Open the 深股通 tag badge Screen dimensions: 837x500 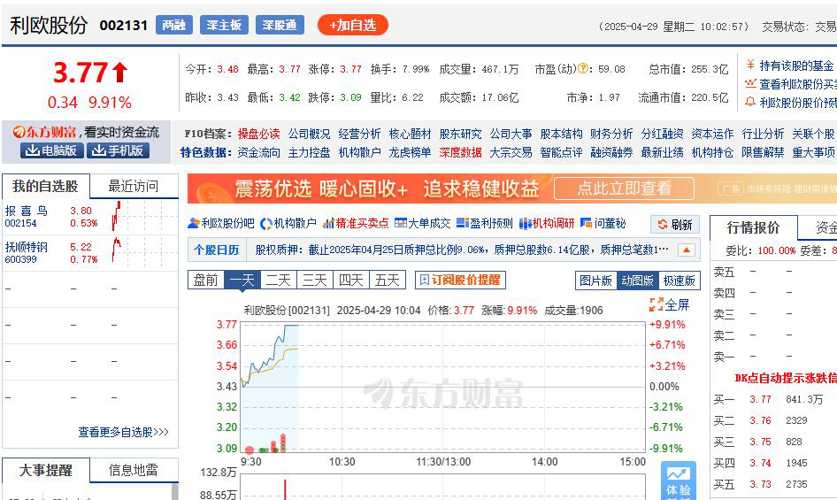pos(280,25)
